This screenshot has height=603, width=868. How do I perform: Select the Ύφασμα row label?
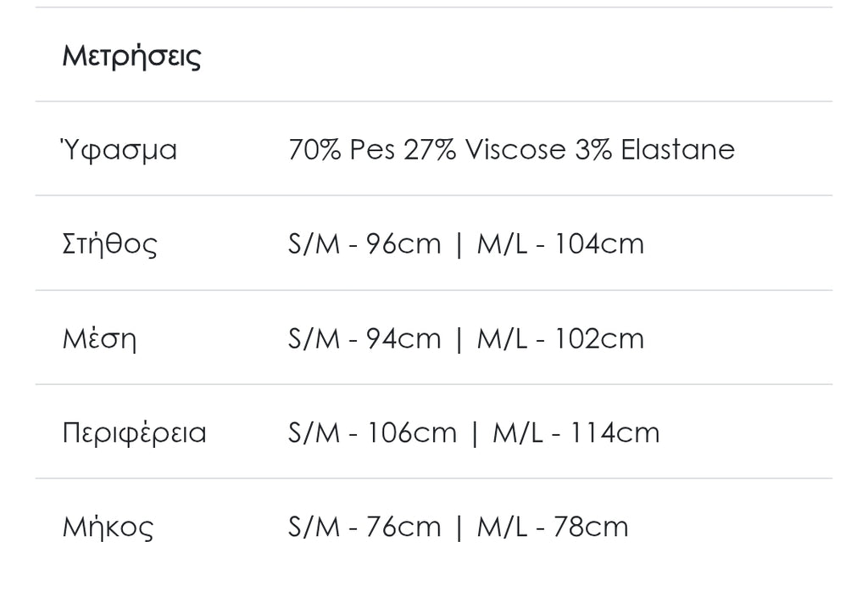(120, 150)
